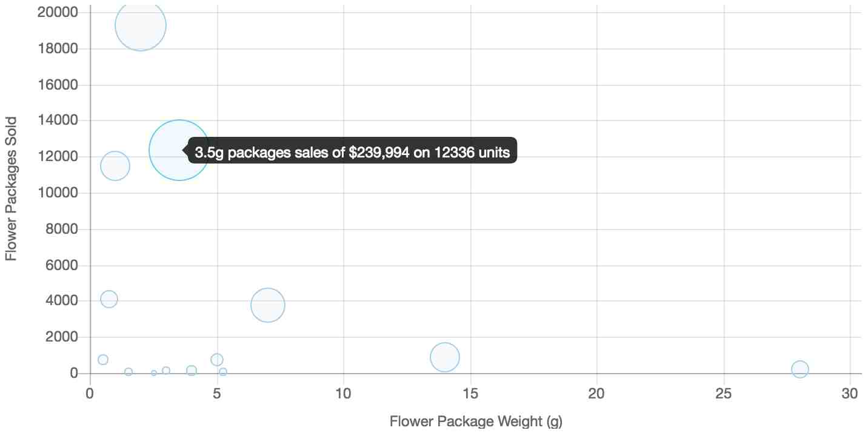
Task: Click the 30 tick label on the x-axis
Action: (x=850, y=394)
